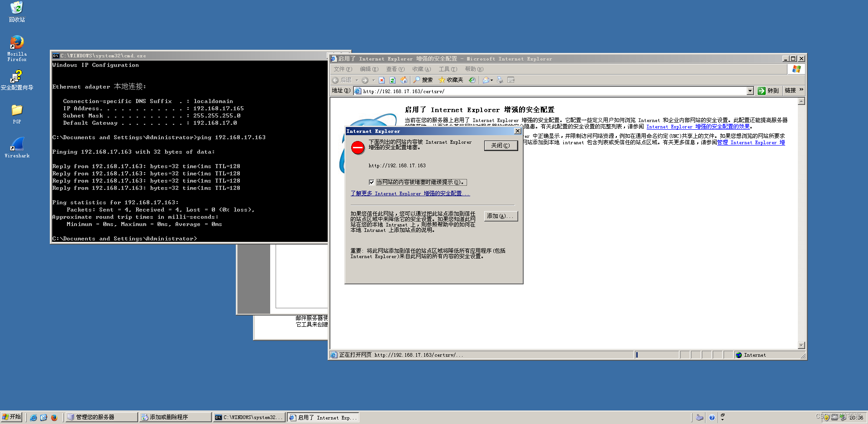Click the Mail icon in IE toolbar

point(486,80)
